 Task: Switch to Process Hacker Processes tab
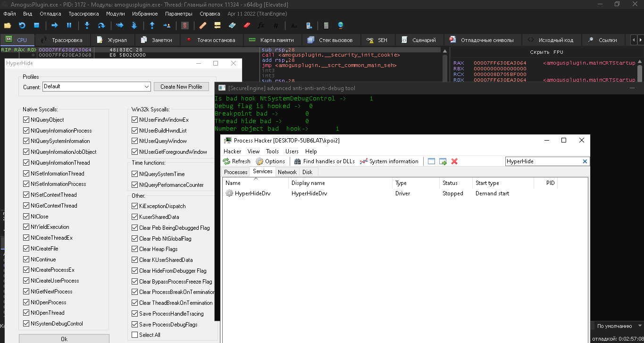point(235,172)
